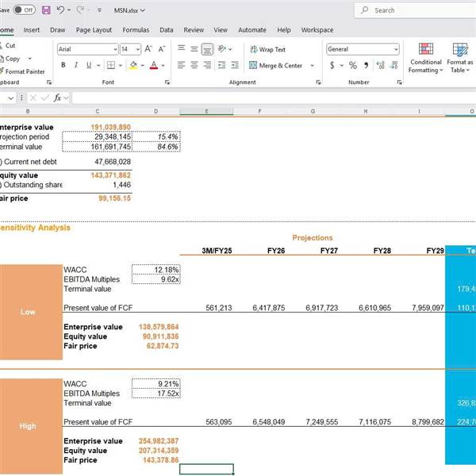Switch to the Page Layout tab

pyautogui.click(x=94, y=30)
